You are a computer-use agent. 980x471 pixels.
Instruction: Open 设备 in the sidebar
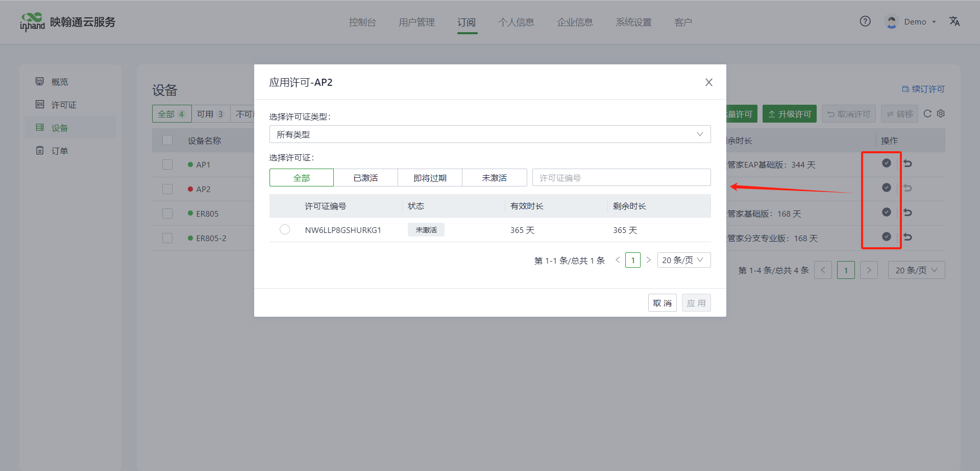[x=70, y=128]
